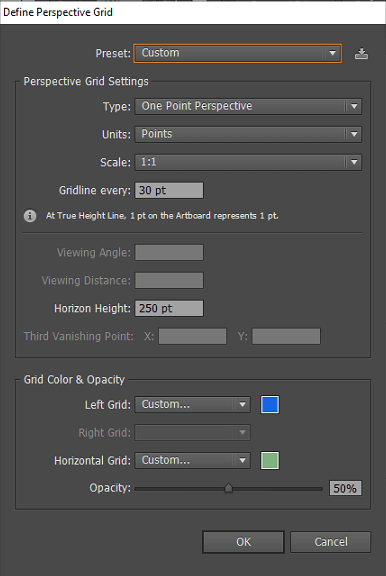
Task: Open the Type dropdown showing One Point Perspective
Action: pos(248,106)
